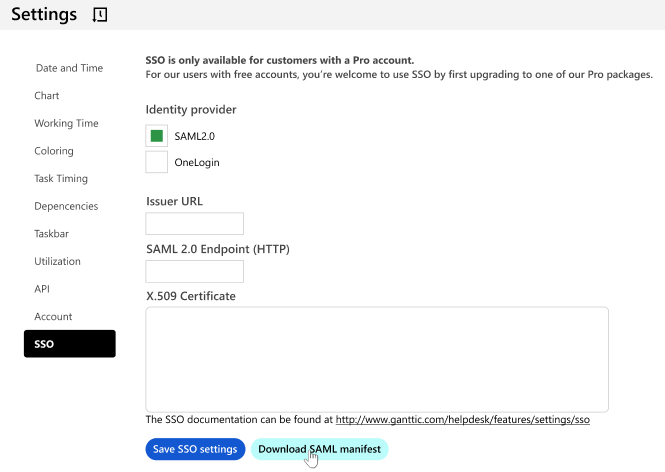Switch to Task Timing settings
Screen dimensions: 665x472
[x=61, y=179]
